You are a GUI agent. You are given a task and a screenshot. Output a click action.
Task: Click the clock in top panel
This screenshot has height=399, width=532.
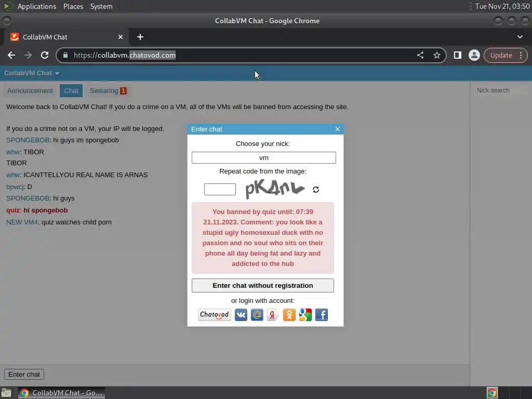[502, 6]
